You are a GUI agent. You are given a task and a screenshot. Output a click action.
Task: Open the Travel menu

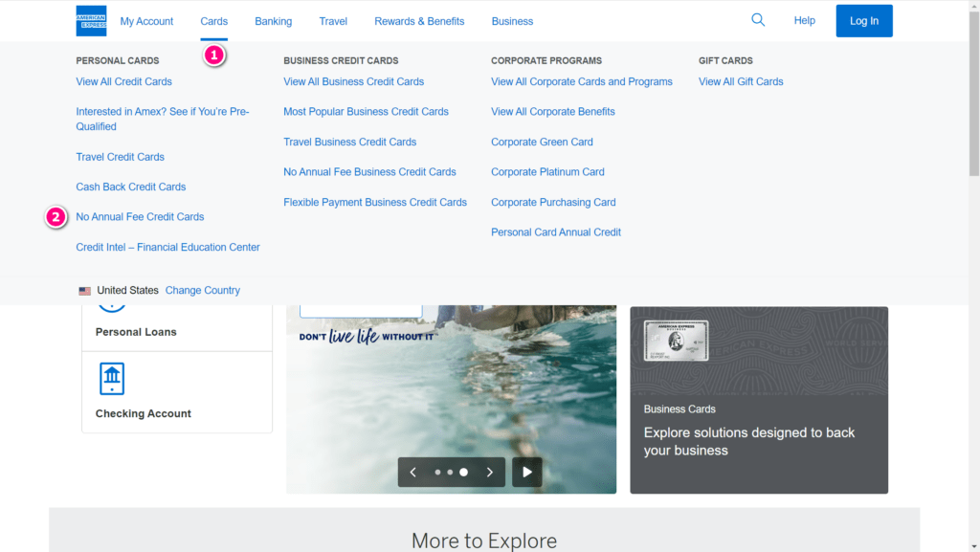point(333,21)
